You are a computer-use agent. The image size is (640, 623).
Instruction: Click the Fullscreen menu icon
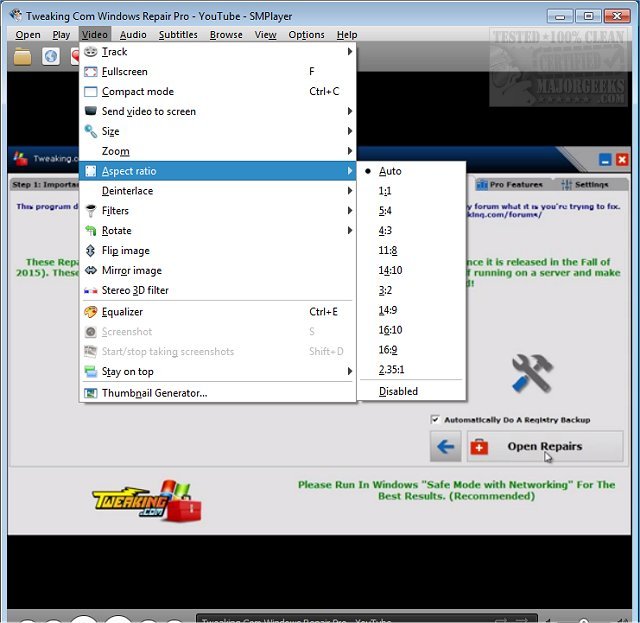[x=91, y=71]
